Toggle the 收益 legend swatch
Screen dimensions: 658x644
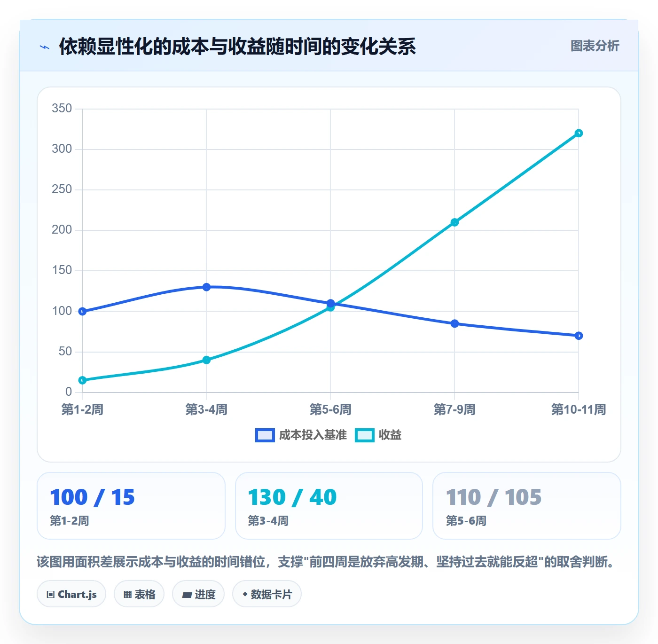click(365, 435)
